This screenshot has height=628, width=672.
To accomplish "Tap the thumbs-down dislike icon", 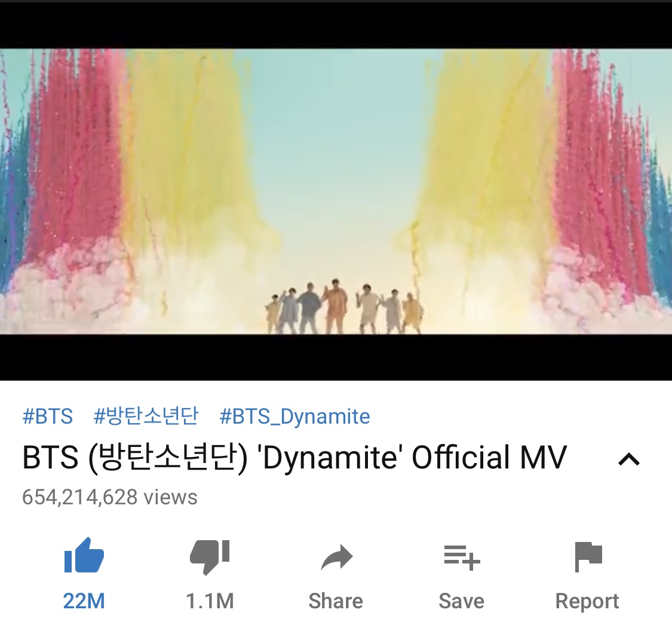I will [210, 557].
